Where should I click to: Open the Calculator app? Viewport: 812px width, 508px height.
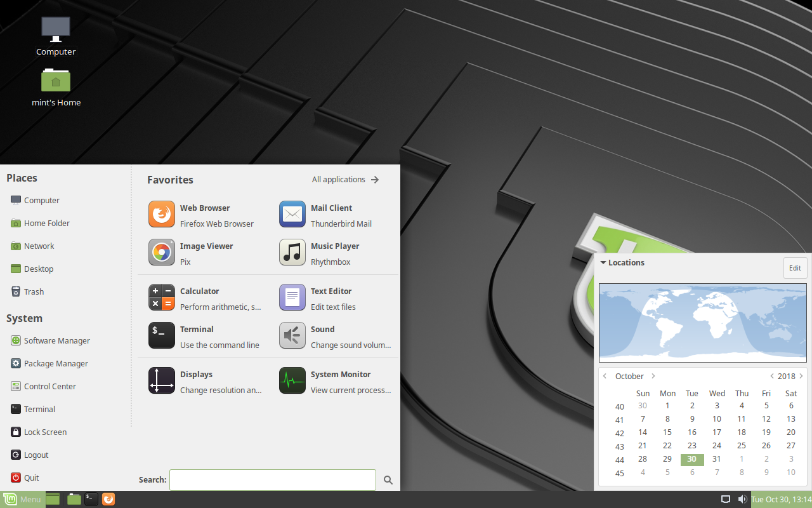(162, 298)
